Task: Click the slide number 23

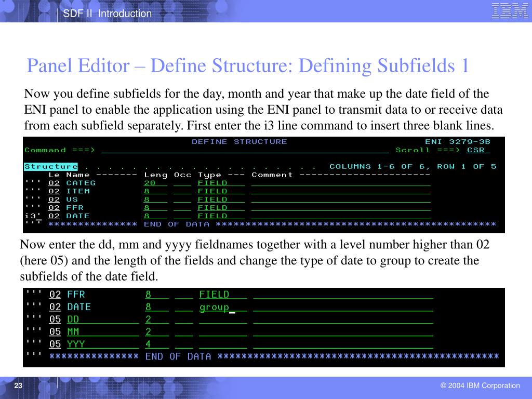Action: click(x=18, y=385)
